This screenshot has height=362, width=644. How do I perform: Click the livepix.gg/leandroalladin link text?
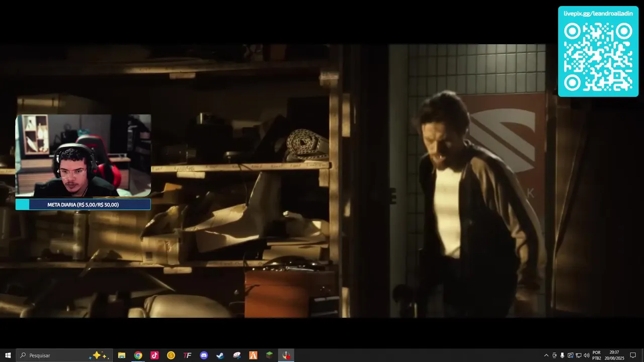pos(598,14)
